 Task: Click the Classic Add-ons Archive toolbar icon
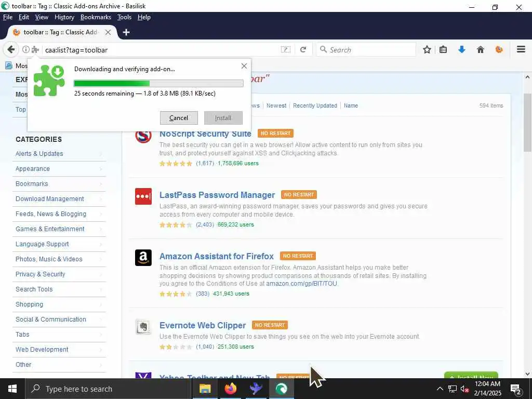499,49
